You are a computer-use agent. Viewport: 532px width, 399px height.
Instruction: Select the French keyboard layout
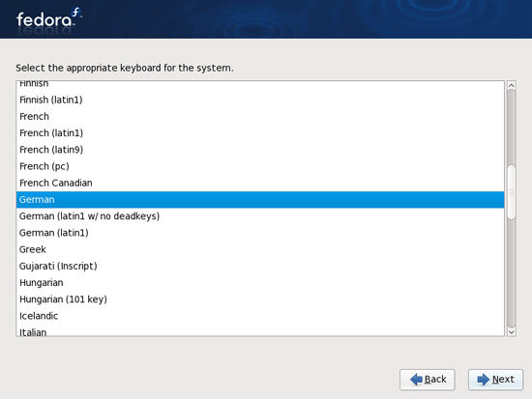(x=260, y=116)
